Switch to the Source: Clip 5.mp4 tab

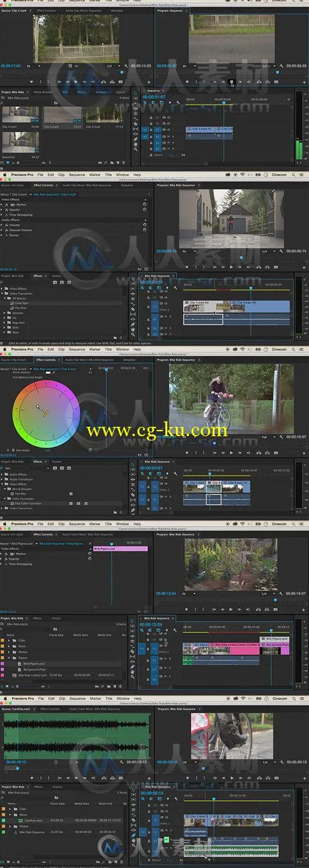point(14,11)
